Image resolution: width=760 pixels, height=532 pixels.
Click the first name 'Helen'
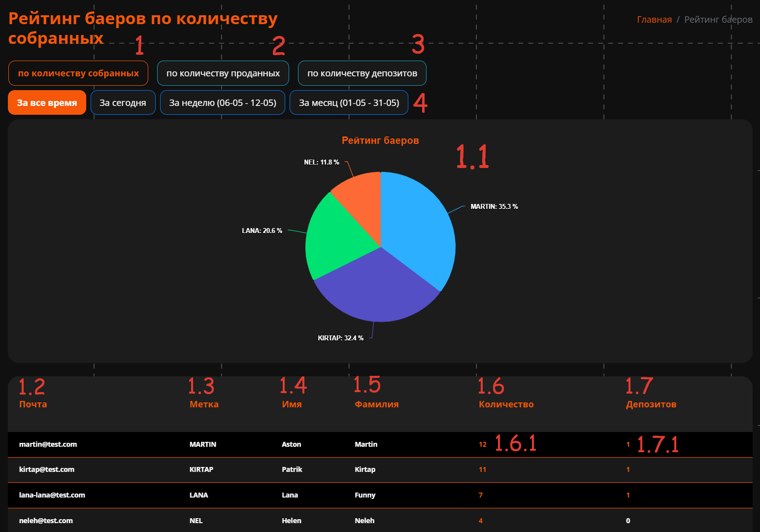292,521
